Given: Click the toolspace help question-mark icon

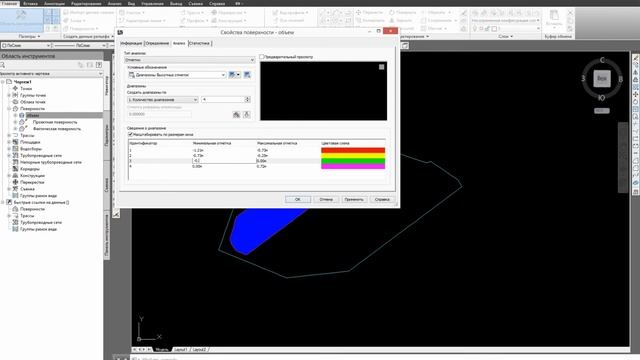Looking at the screenshot, I should (x=99, y=65).
